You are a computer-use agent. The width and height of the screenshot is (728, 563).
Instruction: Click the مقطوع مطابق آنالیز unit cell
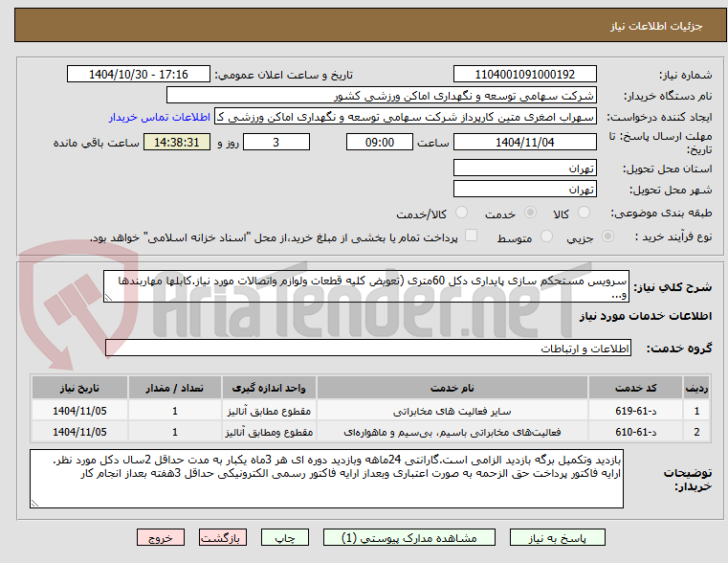point(269,411)
